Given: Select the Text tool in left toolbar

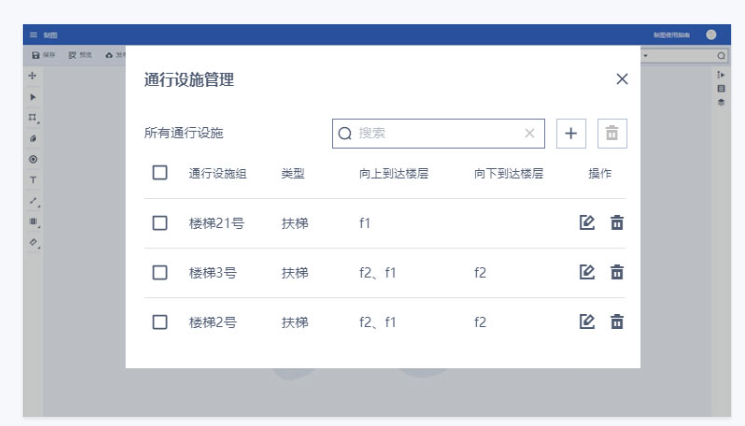Looking at the screenshot, I should [x=33, y=180].
